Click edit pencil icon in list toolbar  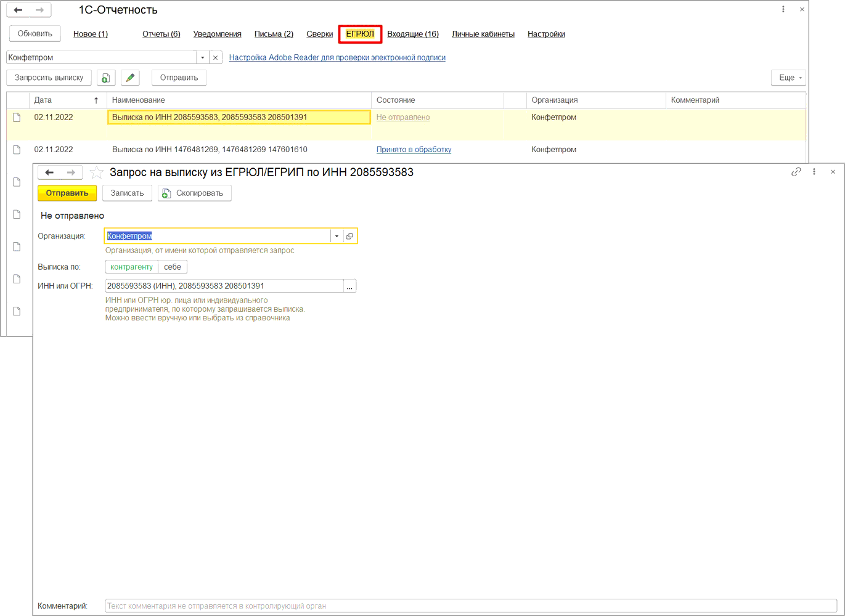(130, 78)
